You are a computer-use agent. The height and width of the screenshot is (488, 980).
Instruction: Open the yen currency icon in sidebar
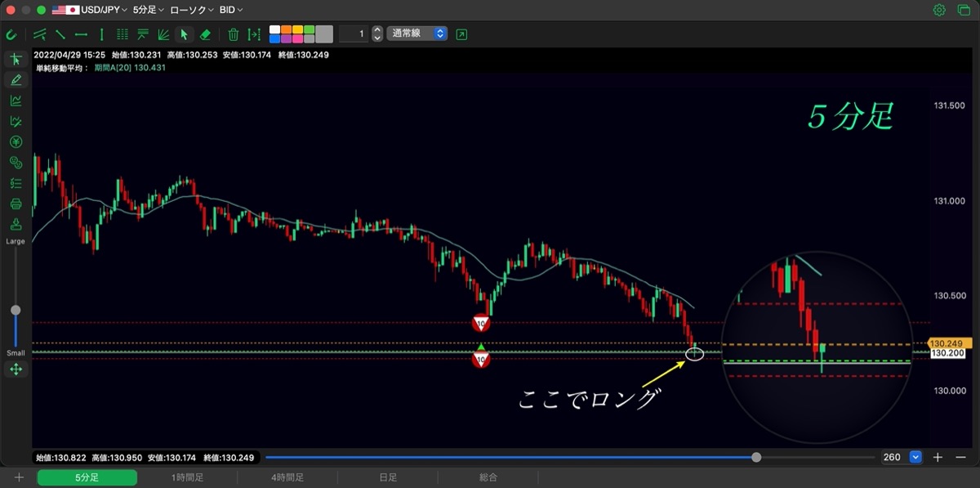coord(16,142)
